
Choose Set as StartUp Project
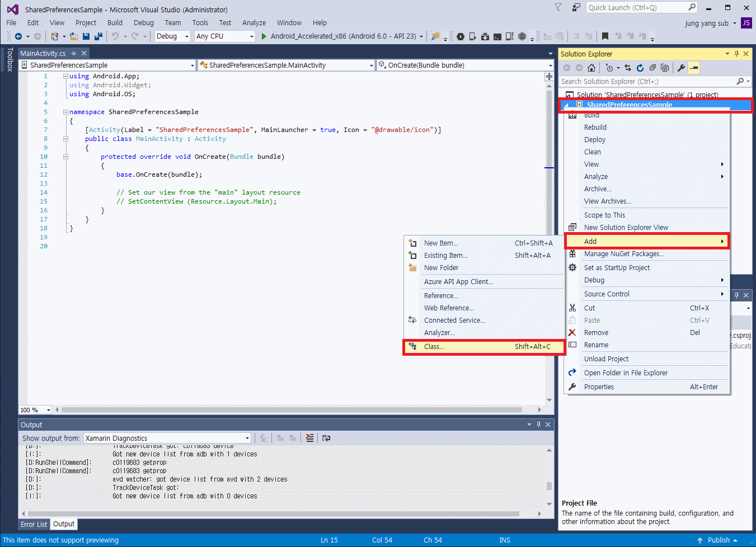tap(647, 268)
